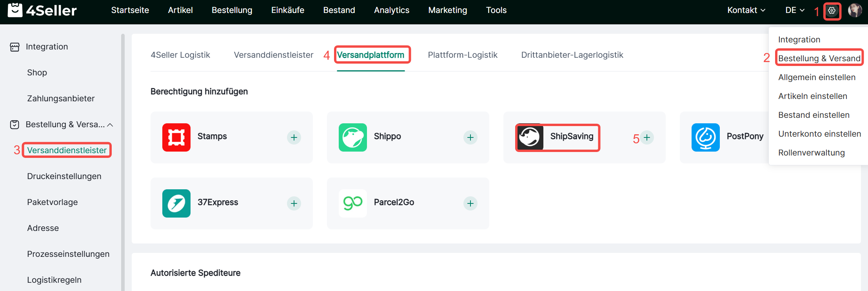Add Parcel2Go with plus icon
Viewport: 868px width, 291px height.
tap(470, 203)
